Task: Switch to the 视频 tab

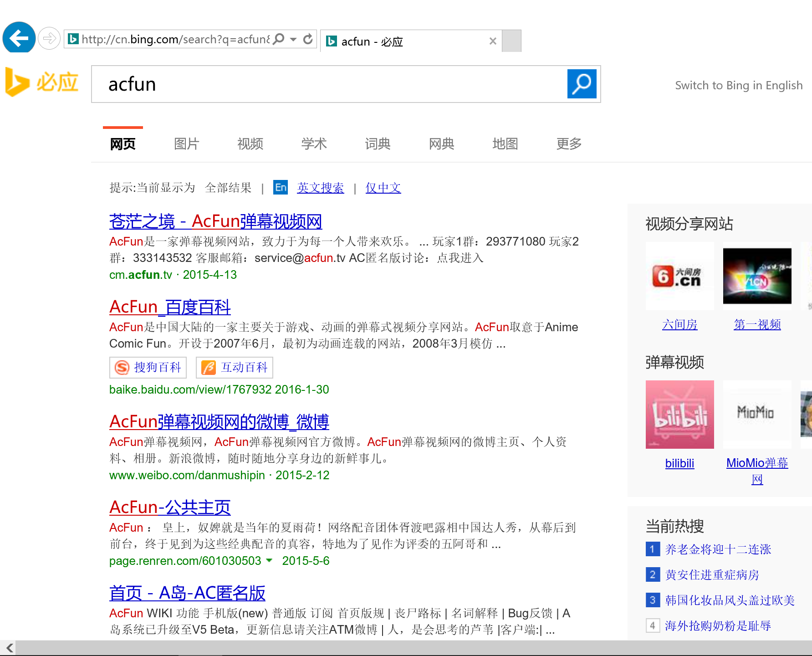Action: (x=250, y=144)
